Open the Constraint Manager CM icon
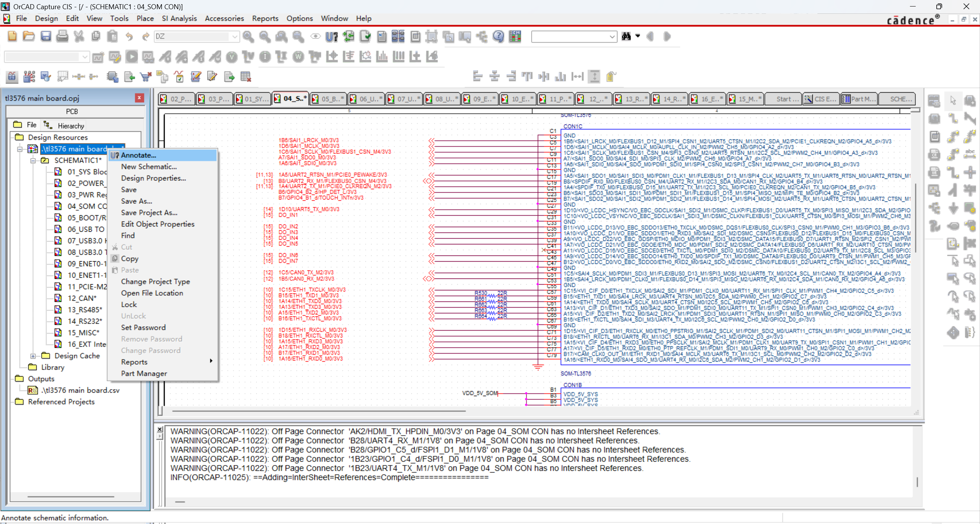Screen dimensions: 980x524 point(515,36)
